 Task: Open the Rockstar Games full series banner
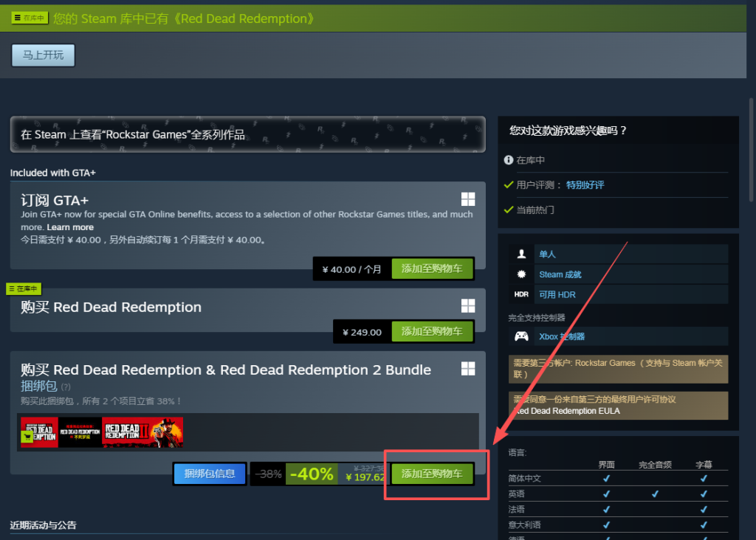[x=247, y=134]
